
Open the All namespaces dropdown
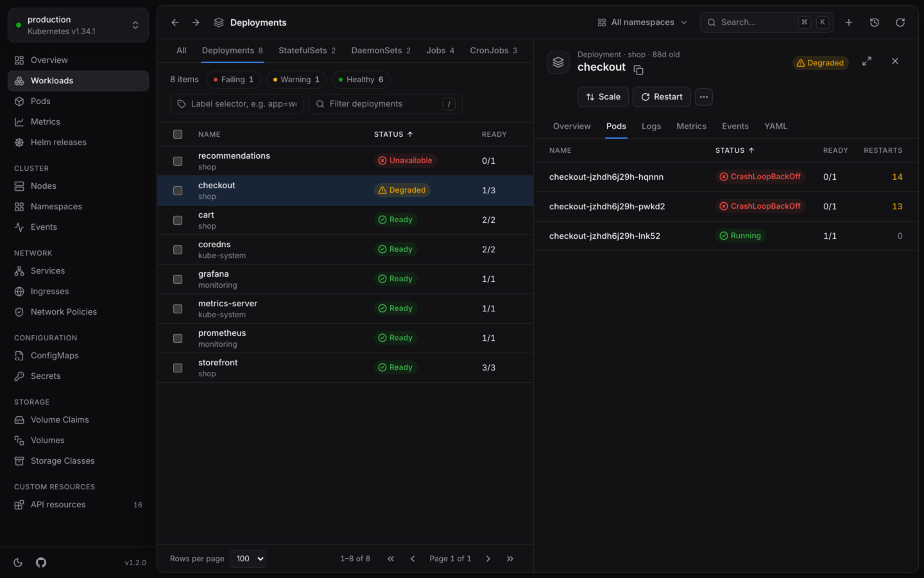pyautogui.click(x=642, y=22)
